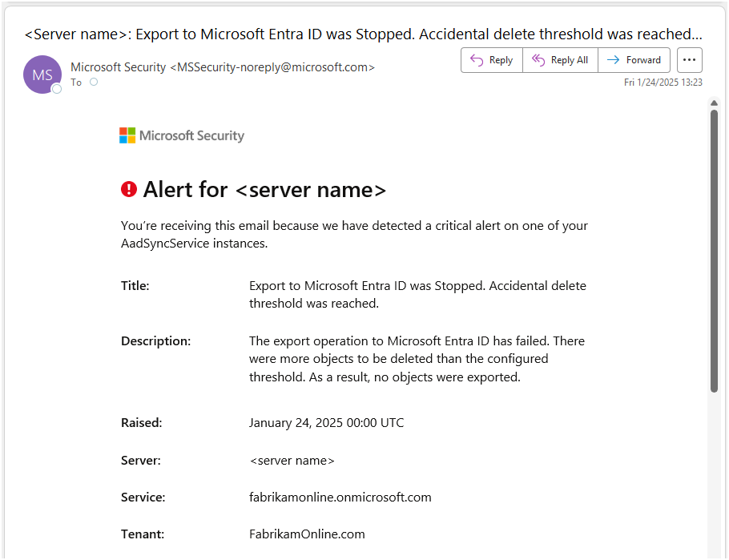Click the Raised date January 24, 2025

[326, 423]
